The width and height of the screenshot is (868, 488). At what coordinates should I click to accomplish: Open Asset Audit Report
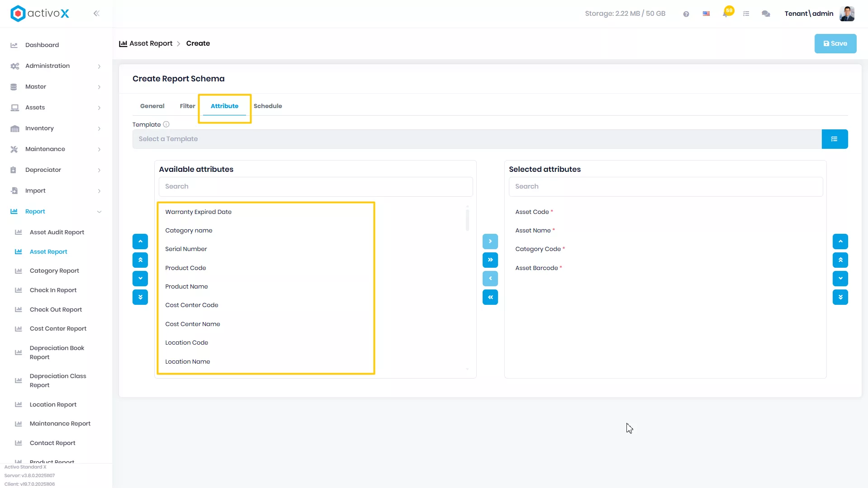tap(57, 232)
